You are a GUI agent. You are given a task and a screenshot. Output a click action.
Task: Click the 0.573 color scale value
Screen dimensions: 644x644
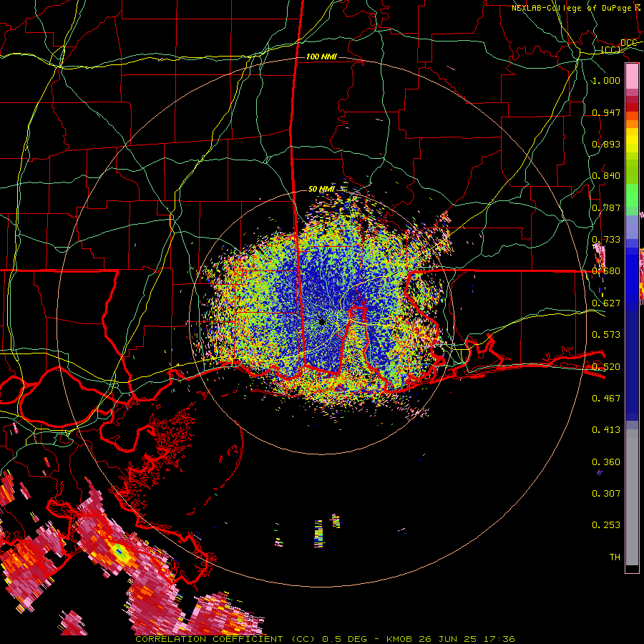point(606,335)
